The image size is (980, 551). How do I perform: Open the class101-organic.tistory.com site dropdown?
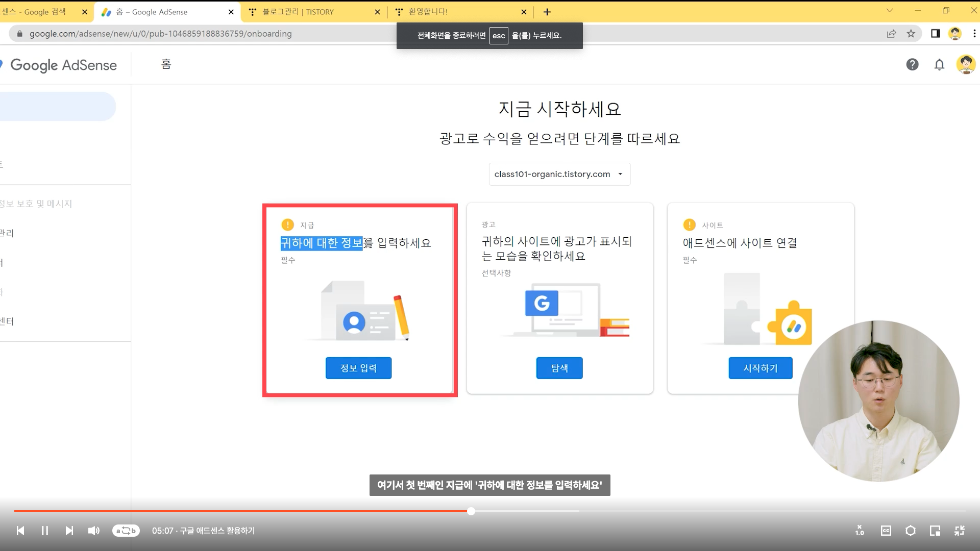[559, 174]
